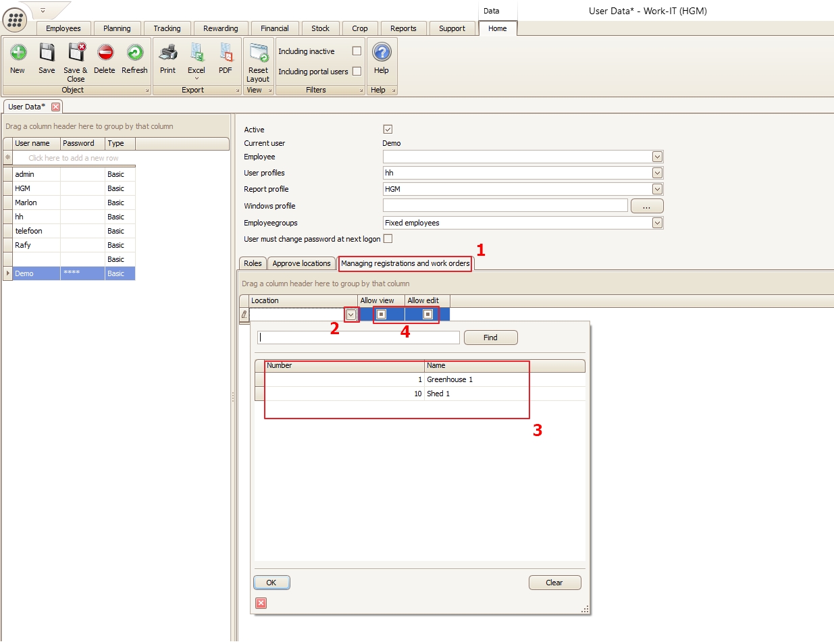The image size is (834, 644).
Task: Open the Reports ribbon tab
Action: [x=403, y=28]
